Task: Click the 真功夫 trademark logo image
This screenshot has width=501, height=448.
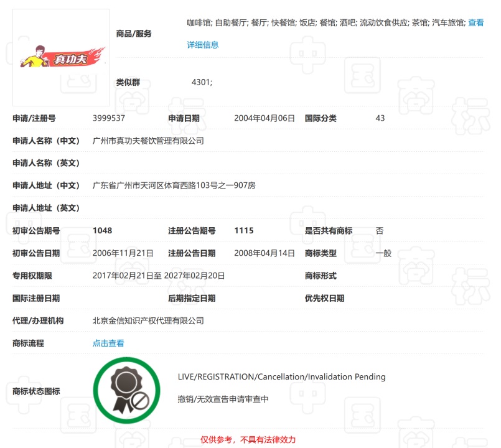Action: pyautogui.click(x=61, y=58)
